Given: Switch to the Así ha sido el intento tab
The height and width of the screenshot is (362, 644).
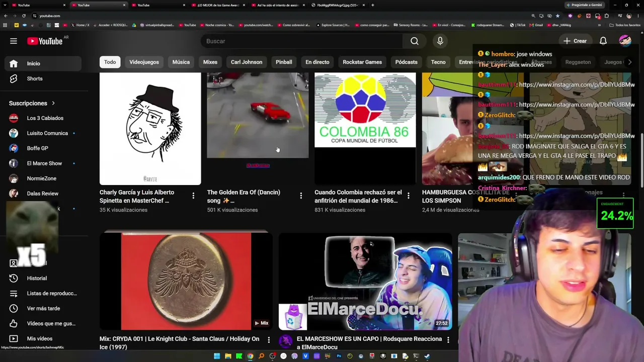Looking at the screenshot, I should pyautogui.click(x=278, y=5).
